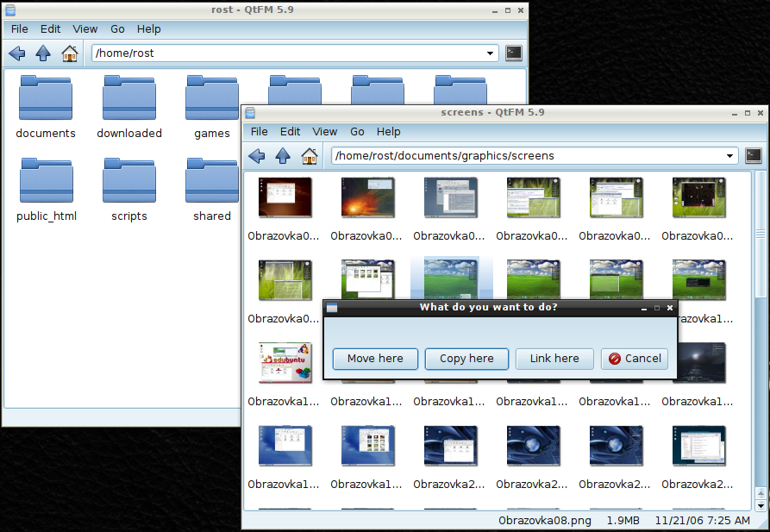Image resolution: width=770 pixels, height=532 pixels.
Task: Choose Copy here in dialog
Action: pyautogui.click(x=466, y=359)
